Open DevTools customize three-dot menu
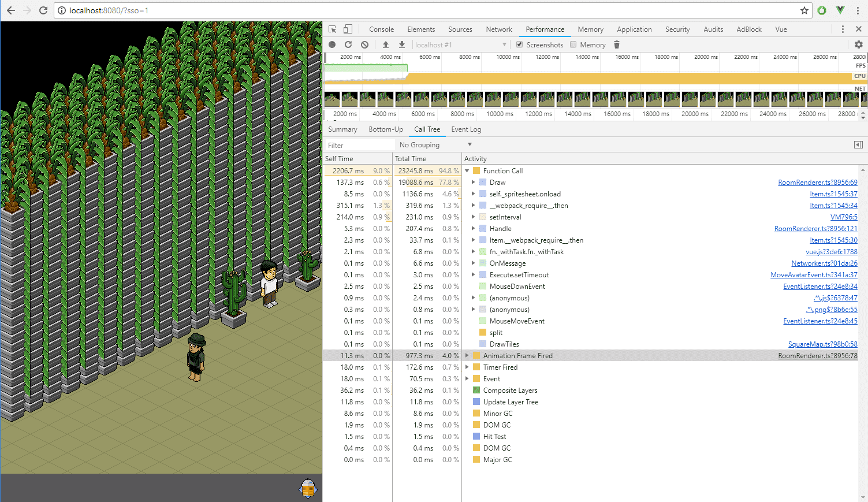Screen dimensions: 868x502 click(x=843, y=29)
